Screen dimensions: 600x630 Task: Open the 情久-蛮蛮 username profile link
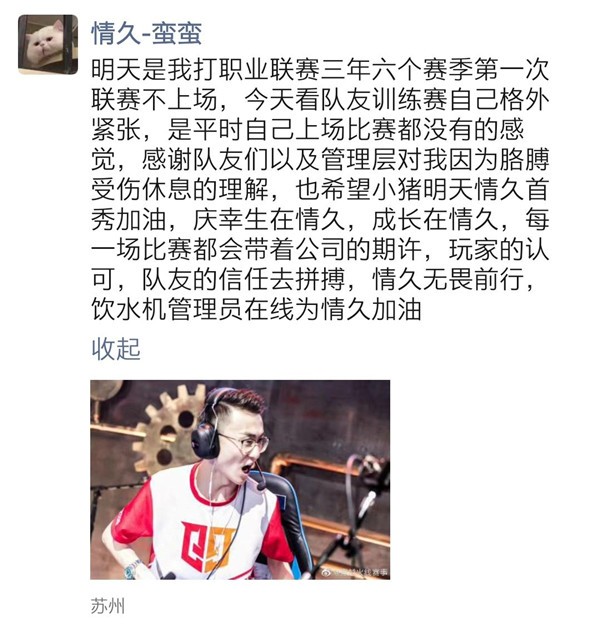(147, 33)
